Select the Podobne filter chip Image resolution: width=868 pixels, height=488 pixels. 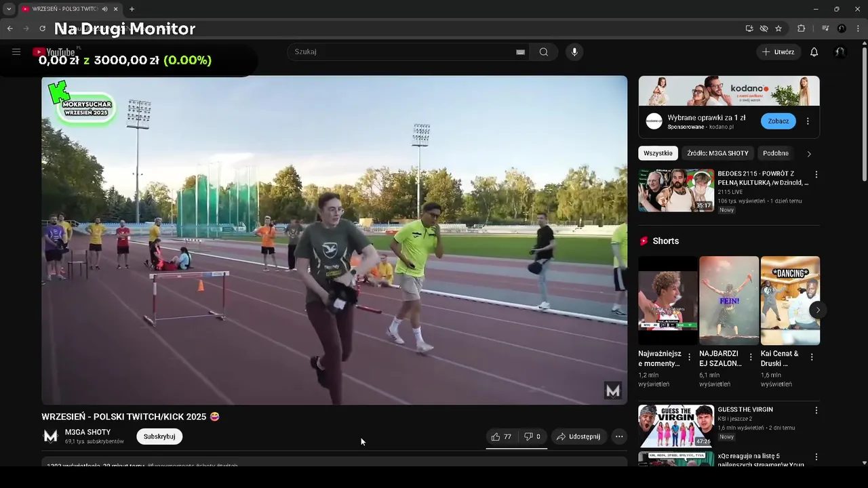click(x=775, y=153)
